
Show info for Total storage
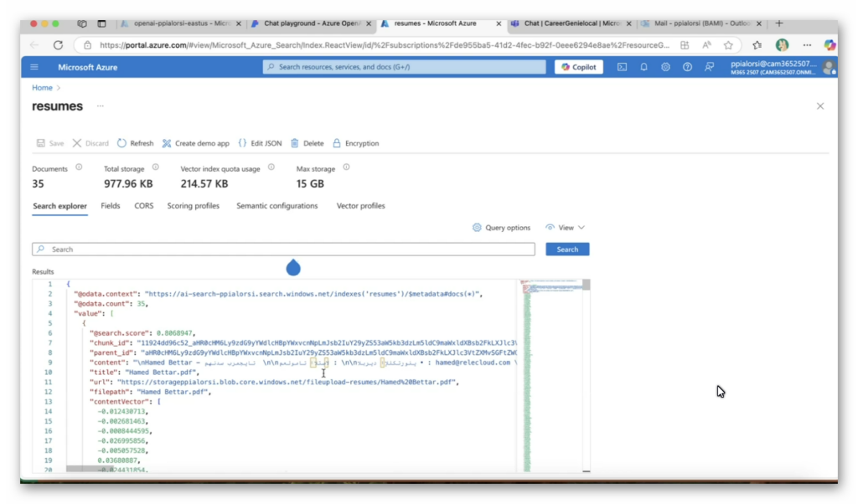[155, 167]
